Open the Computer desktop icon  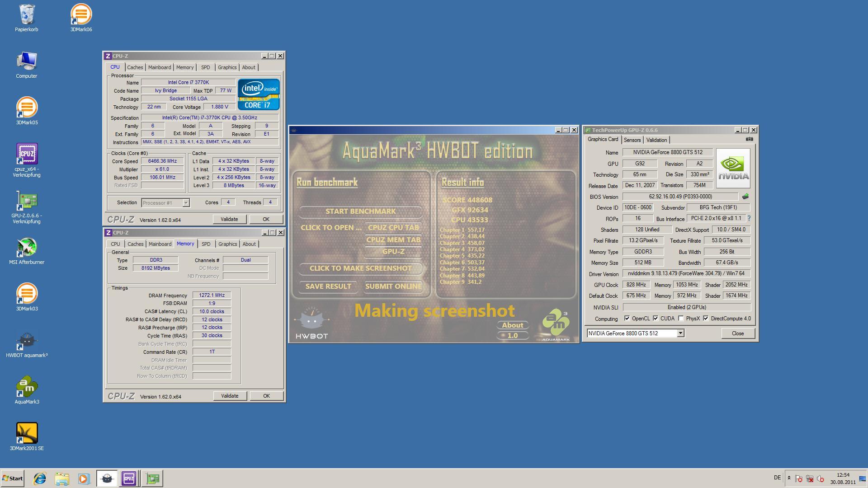point(27,65)
